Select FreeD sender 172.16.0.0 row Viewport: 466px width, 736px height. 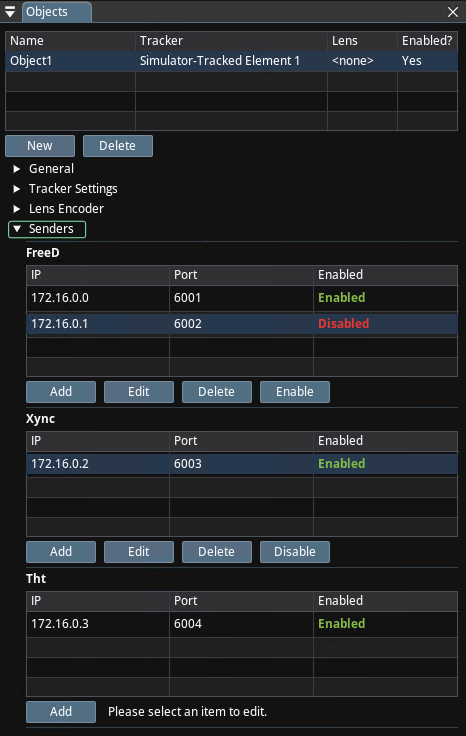coord(242,298)
